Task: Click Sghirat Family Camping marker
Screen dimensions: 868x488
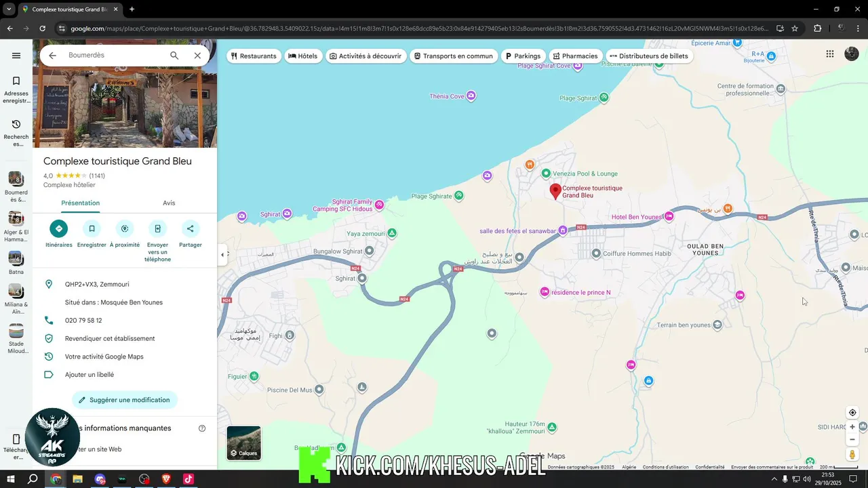Action: (x=380, y=205)
